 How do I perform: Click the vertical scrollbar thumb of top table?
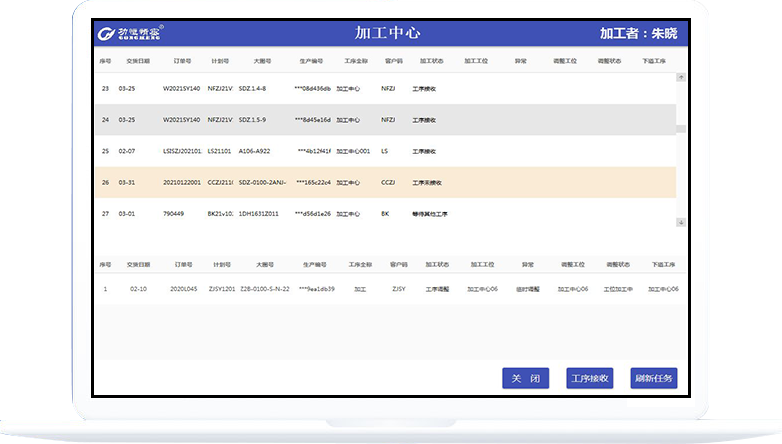click(681, 128)
